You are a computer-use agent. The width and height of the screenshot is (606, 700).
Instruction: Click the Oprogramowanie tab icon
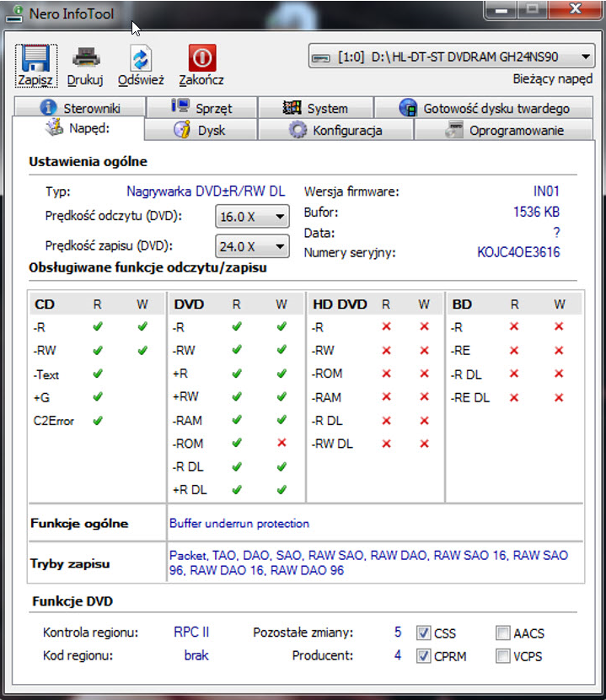click(454, 130)
